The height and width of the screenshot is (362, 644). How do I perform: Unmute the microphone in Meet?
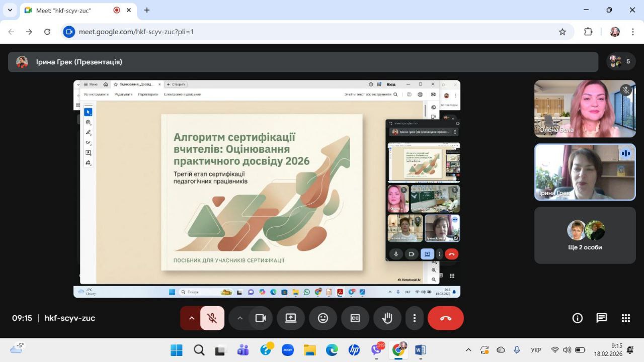point(211,318)
